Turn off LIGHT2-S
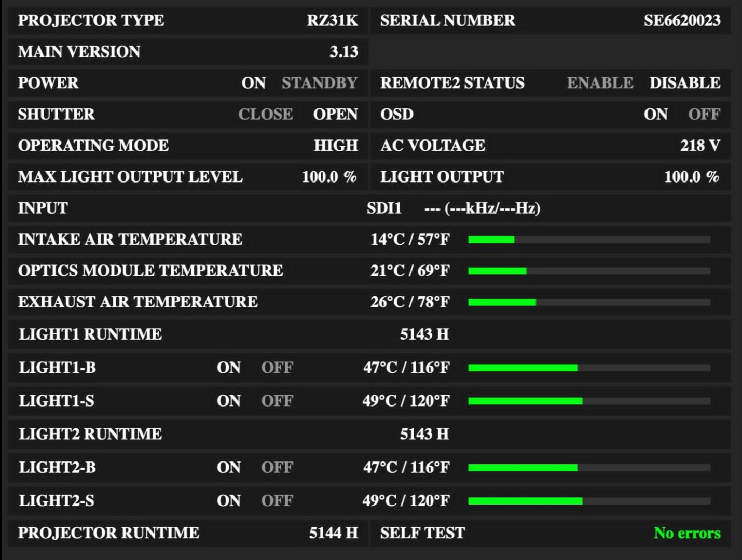 [277, 501]
